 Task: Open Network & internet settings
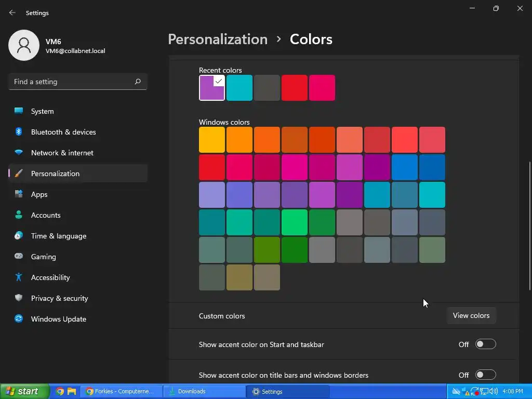pyautogui.click(x=78, y=153)
